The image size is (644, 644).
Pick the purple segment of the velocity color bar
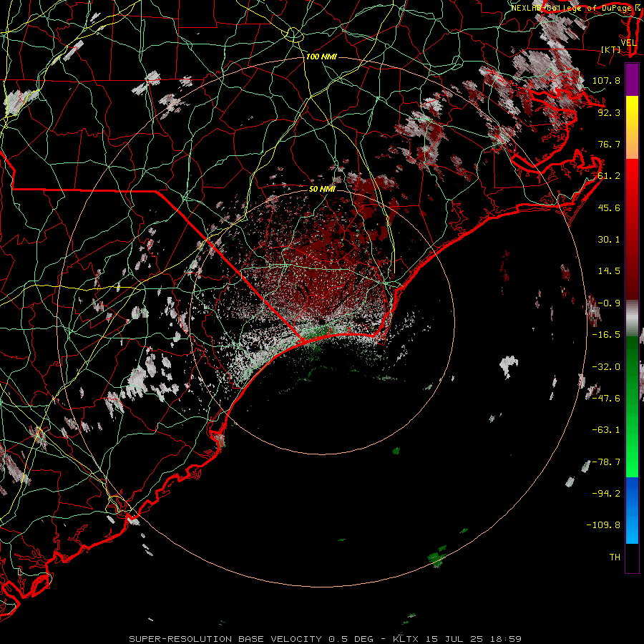click(x=632, y=79)
